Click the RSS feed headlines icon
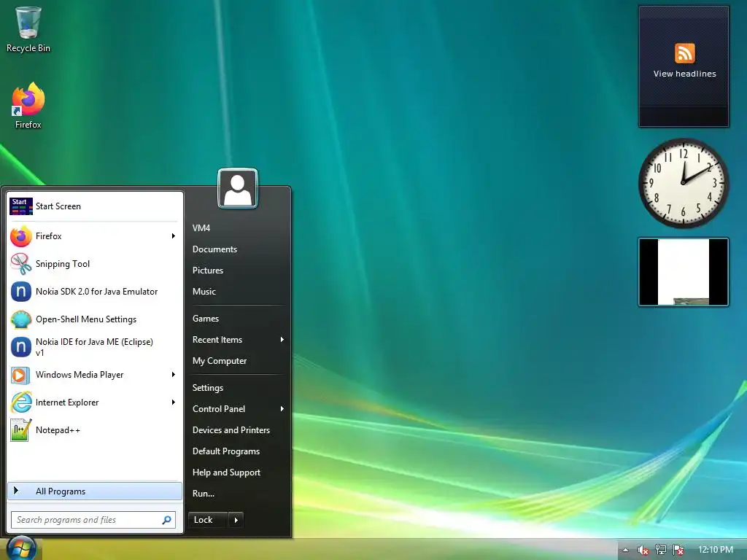The image size is (747, 560). [684, 52]
